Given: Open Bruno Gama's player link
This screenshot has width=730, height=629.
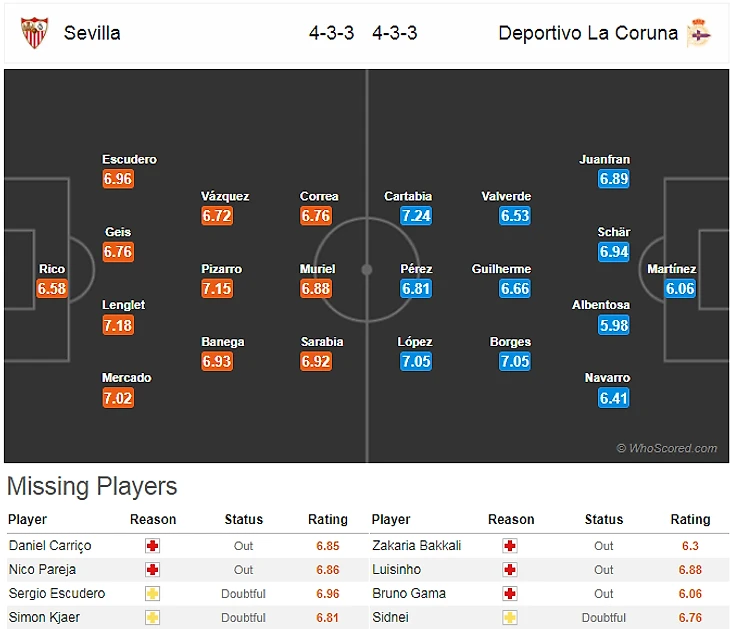Looking at the screenshot, I should point(408,594).
